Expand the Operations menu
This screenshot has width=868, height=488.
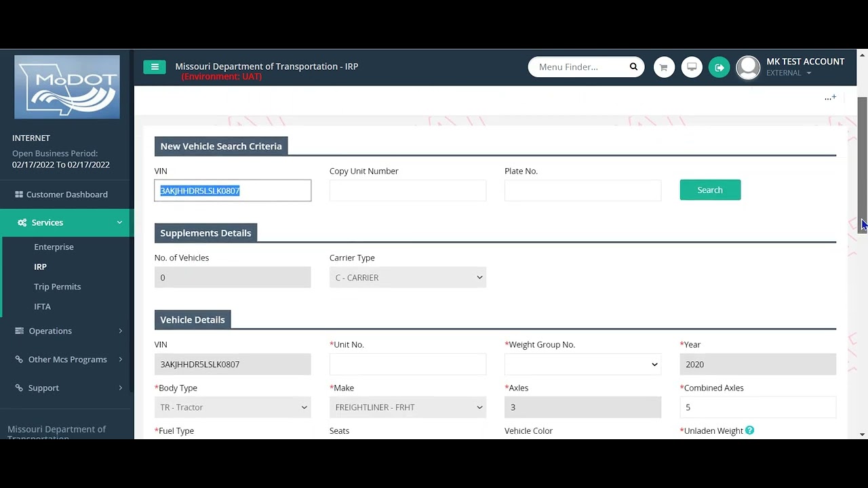coord(66,331)
